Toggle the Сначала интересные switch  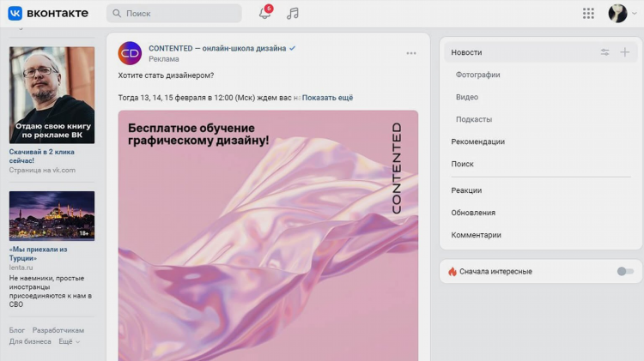[625, 271]
